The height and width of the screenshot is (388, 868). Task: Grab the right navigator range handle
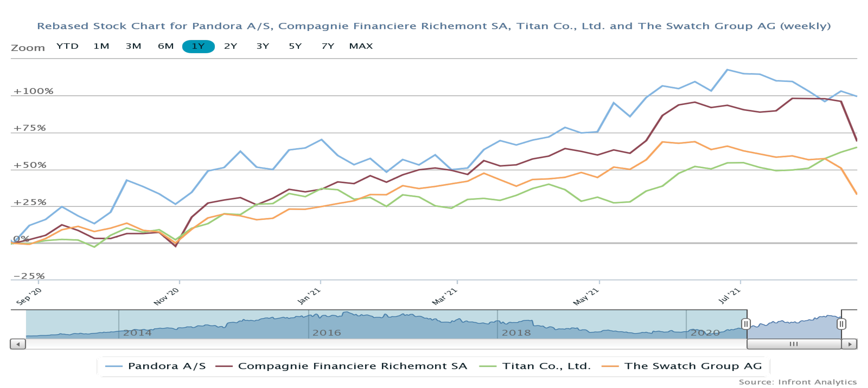click(841, 324)
